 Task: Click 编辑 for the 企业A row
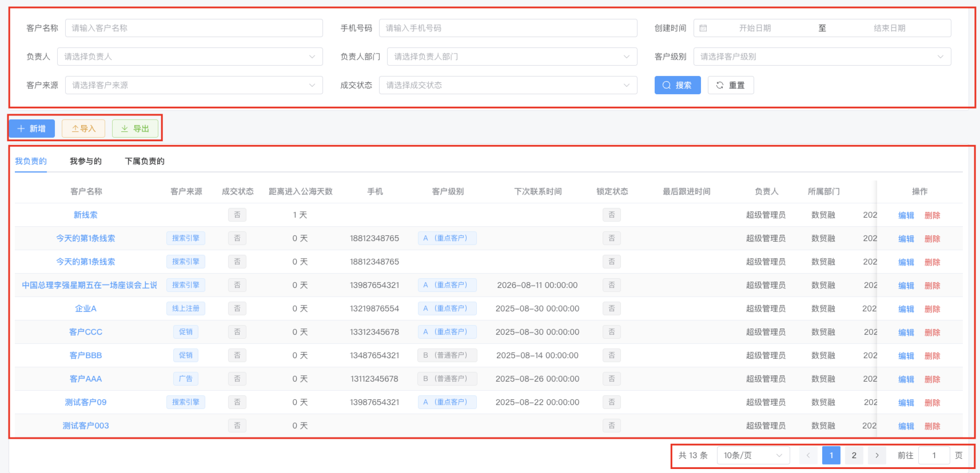906,309
